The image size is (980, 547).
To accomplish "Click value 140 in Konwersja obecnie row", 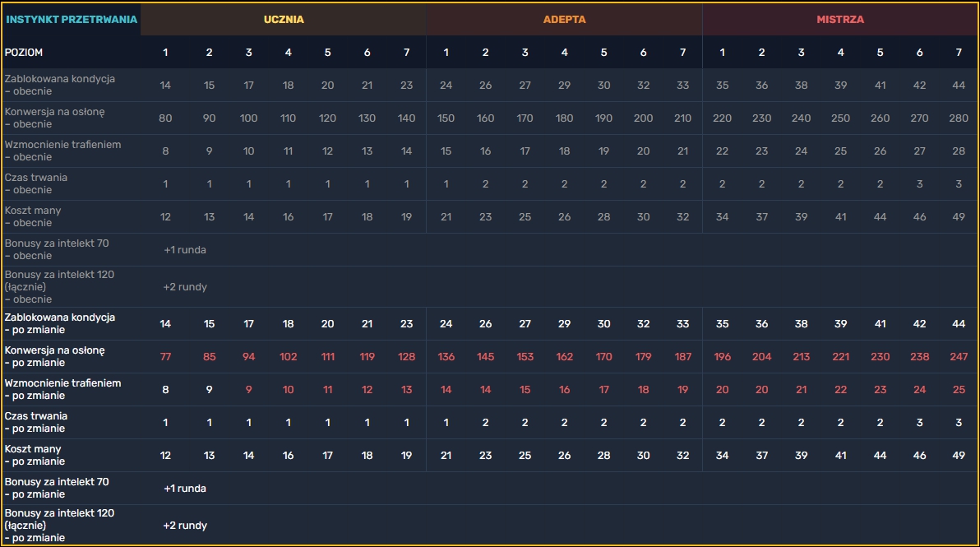I will pyautogui.click(x=406, y=118).
